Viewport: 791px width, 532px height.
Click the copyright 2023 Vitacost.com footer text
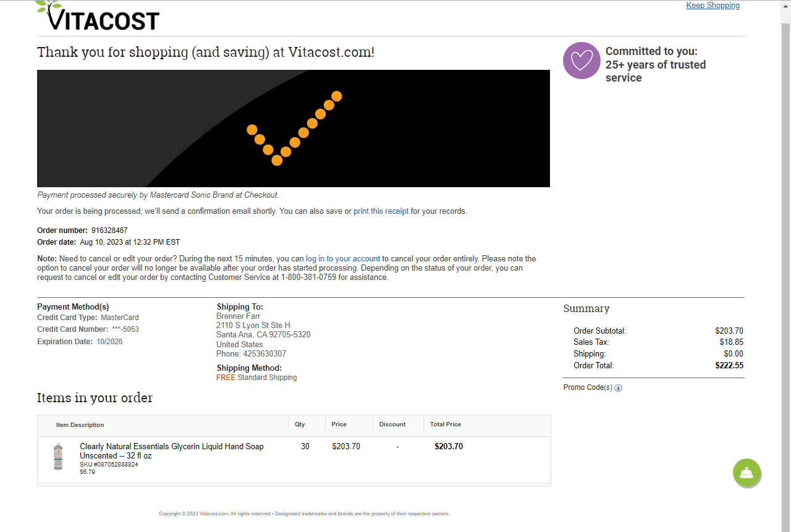click(x=304, y=514)
